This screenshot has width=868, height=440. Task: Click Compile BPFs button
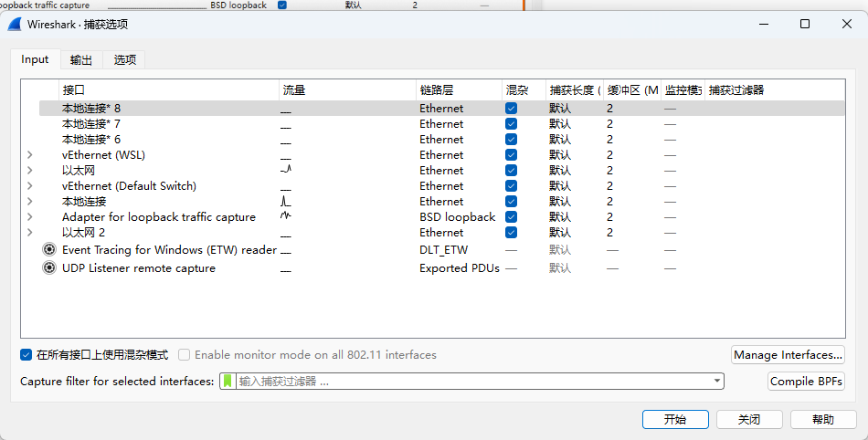[x=806, y=382]
